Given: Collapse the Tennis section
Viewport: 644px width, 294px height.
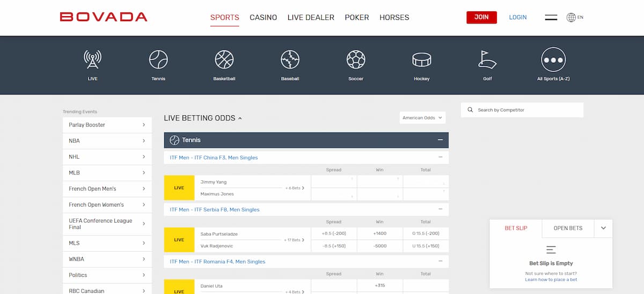Looking at the screenshot, I should (440, 140).
